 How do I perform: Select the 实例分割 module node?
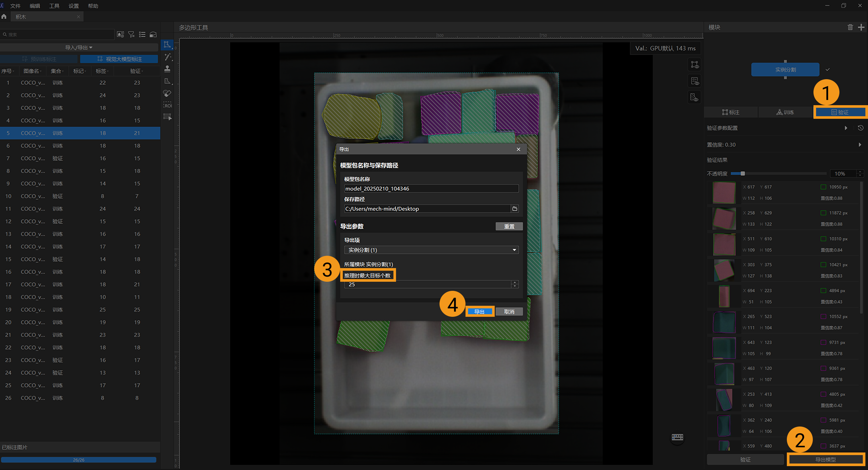[x=785, y=69]
